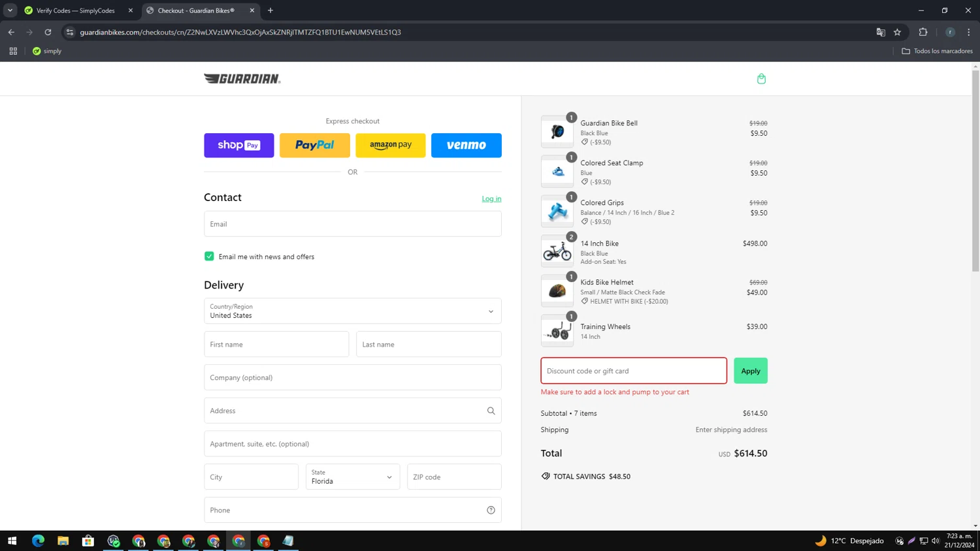The height and width of the screenshot is (551, 980).
Task: Bookmark this page with star icon
Action: [x=897, y=32]
